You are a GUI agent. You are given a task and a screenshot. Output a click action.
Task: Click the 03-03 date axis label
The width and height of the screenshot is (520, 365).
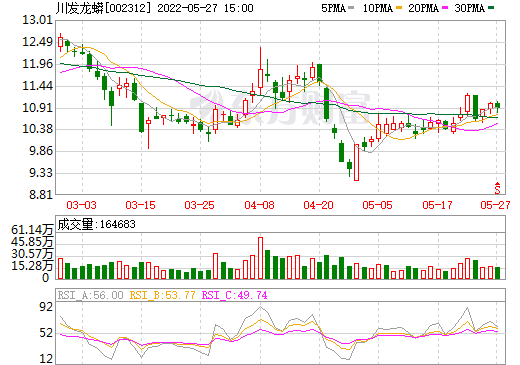81,205
